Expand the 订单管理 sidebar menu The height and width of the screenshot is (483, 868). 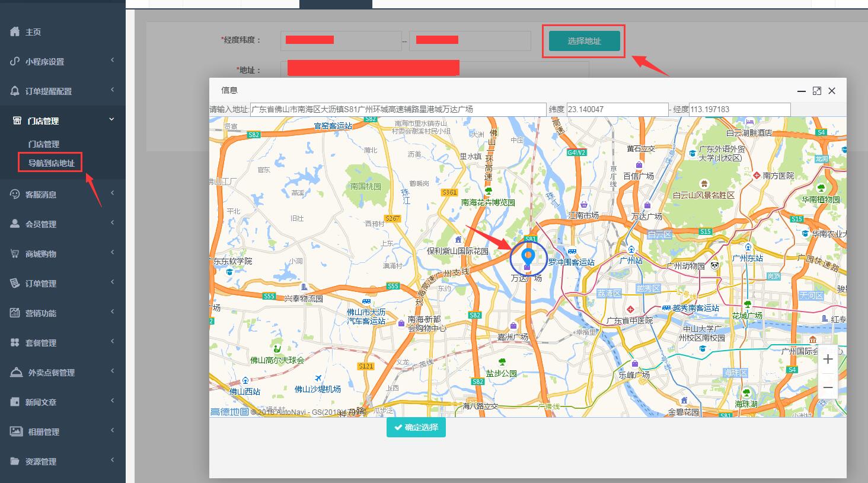click(x=111, y=282)
